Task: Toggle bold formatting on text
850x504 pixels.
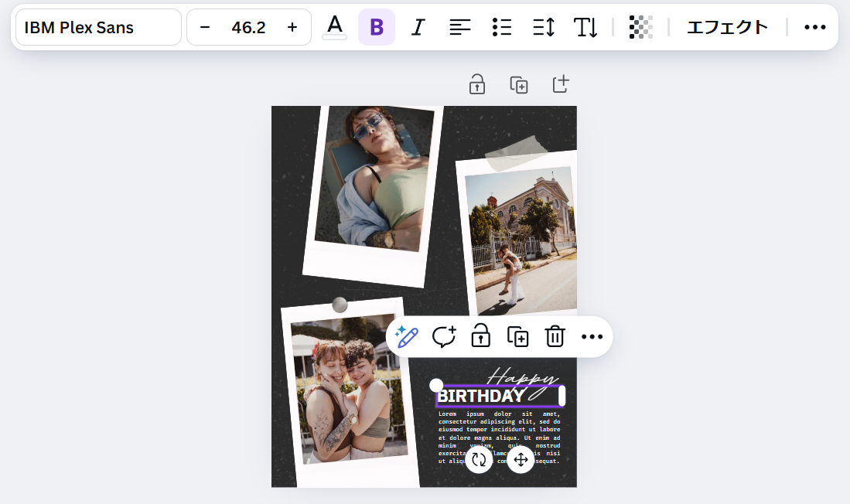Action: (x=377, y=28)
